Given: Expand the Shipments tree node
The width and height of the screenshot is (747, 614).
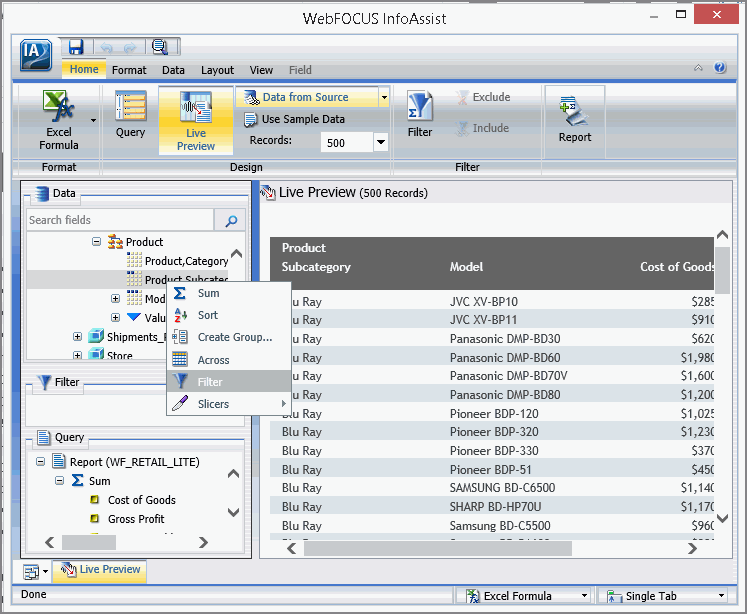Looking at the screenshot, I should tap(77, 337).
